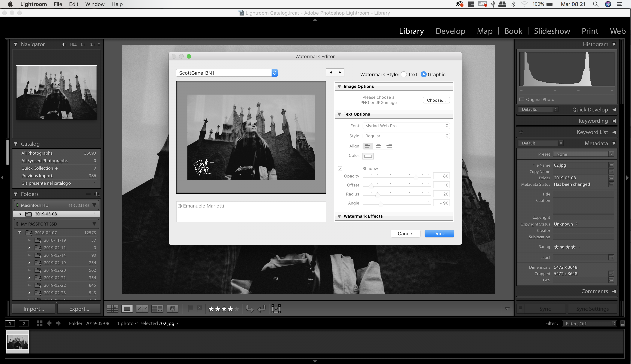This screenshot has height=364, width=631.
Task: Set Navigator zoom to FIT
Action: tap(63, 44)
